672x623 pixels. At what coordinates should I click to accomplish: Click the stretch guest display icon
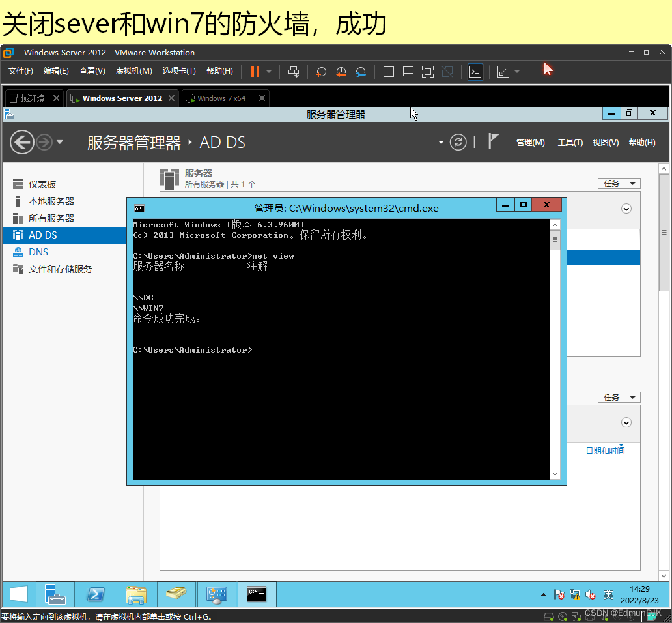(503, 72)
